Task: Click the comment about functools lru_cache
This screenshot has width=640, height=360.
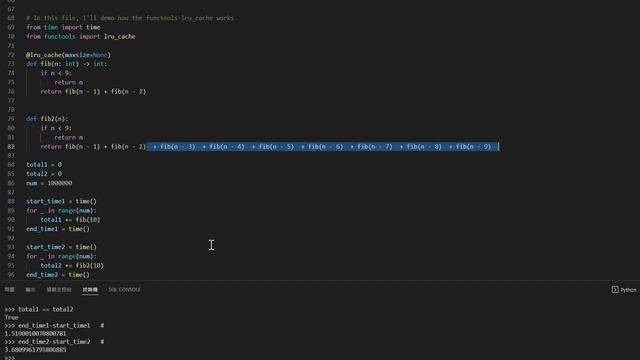Action: point(130,18)
